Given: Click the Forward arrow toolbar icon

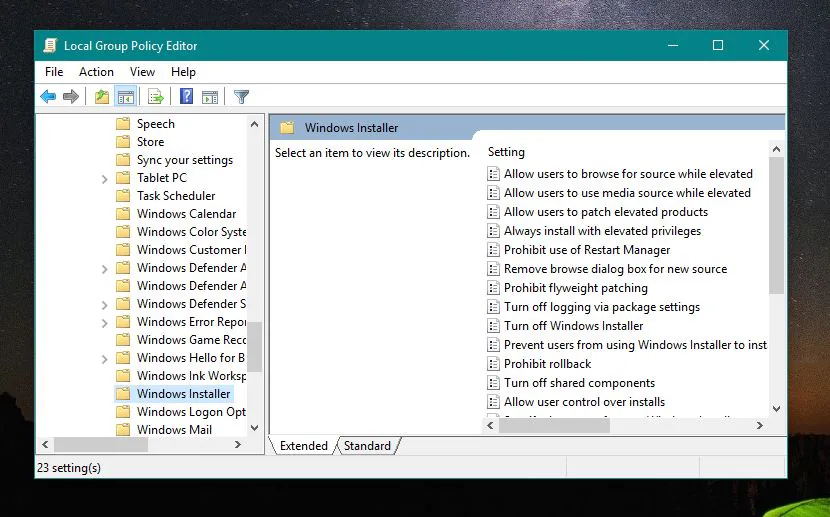Looking at the screenshot, I should coord(70,97).
